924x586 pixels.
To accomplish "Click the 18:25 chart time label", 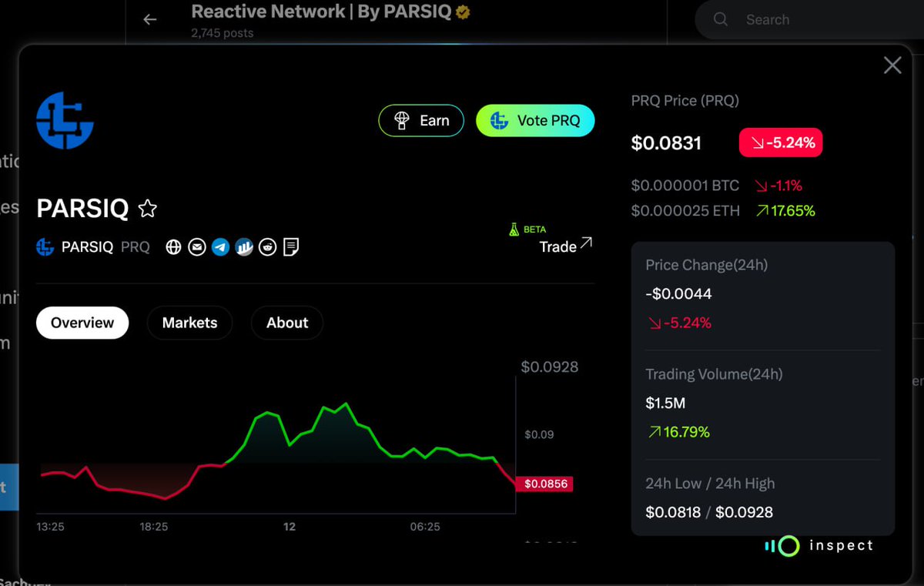I will click(x=153, y=527).
